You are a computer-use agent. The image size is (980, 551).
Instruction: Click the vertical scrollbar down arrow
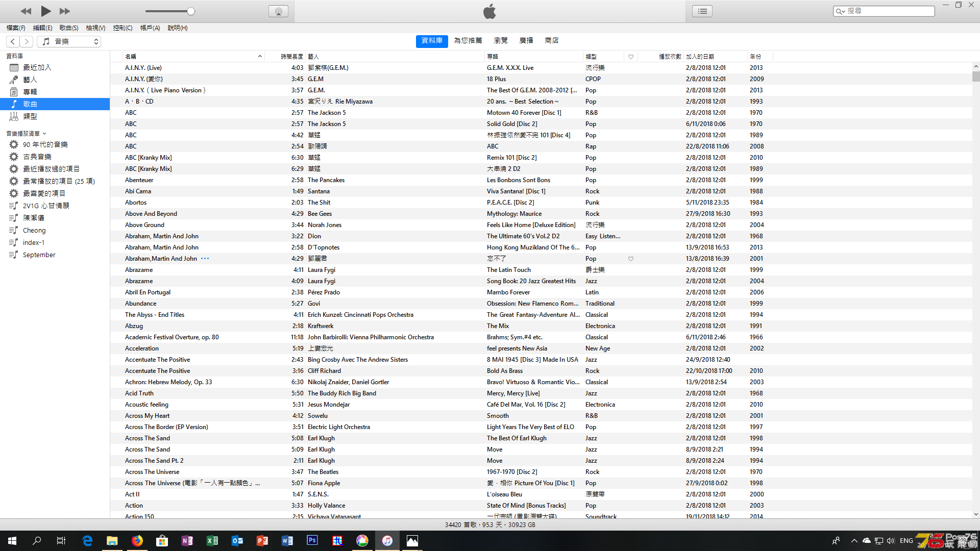(x=975, y=515)
